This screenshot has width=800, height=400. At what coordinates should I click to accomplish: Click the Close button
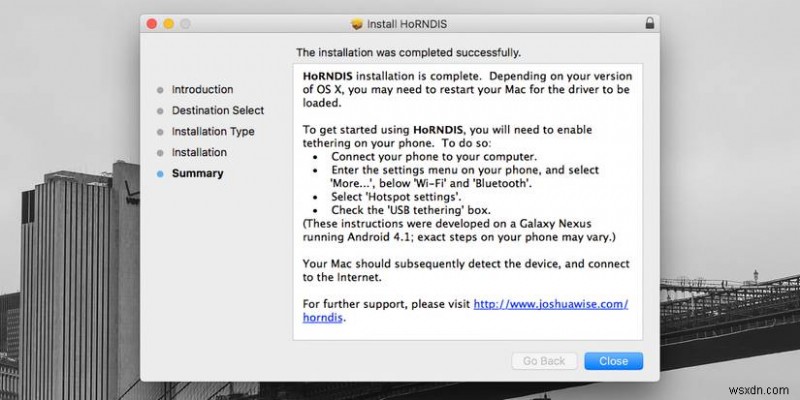[x=613, y=361]
